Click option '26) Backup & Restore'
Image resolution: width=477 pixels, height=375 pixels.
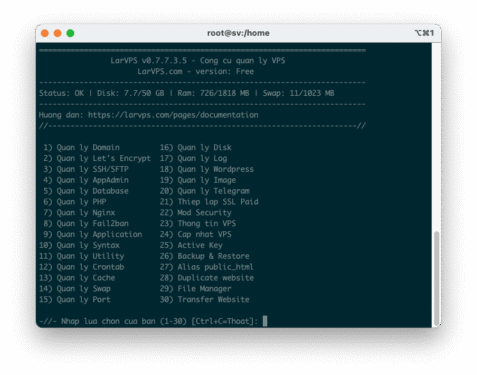204,256
